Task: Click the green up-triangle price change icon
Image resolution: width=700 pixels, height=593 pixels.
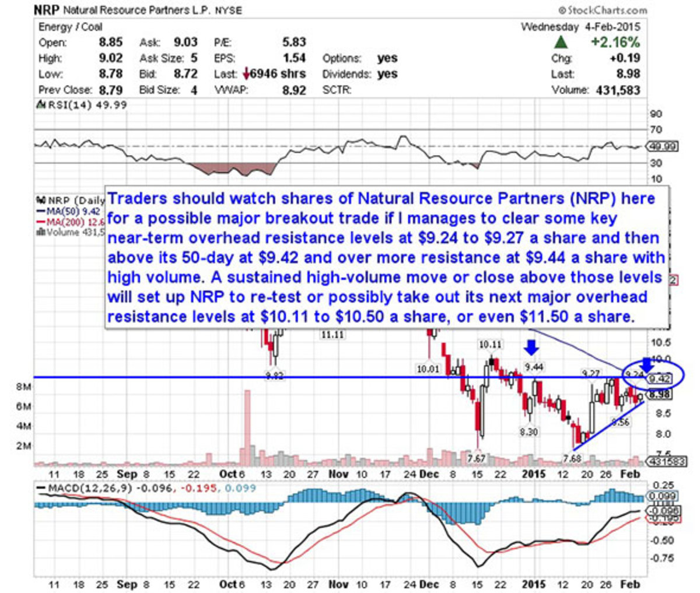Action: pos(560,42)
